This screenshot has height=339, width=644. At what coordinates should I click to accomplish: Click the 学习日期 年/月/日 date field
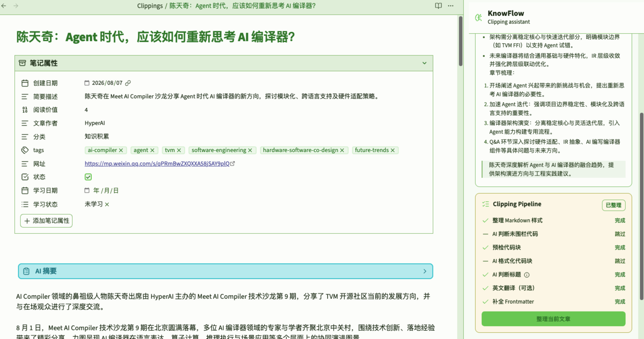click(x=106, y=190)
